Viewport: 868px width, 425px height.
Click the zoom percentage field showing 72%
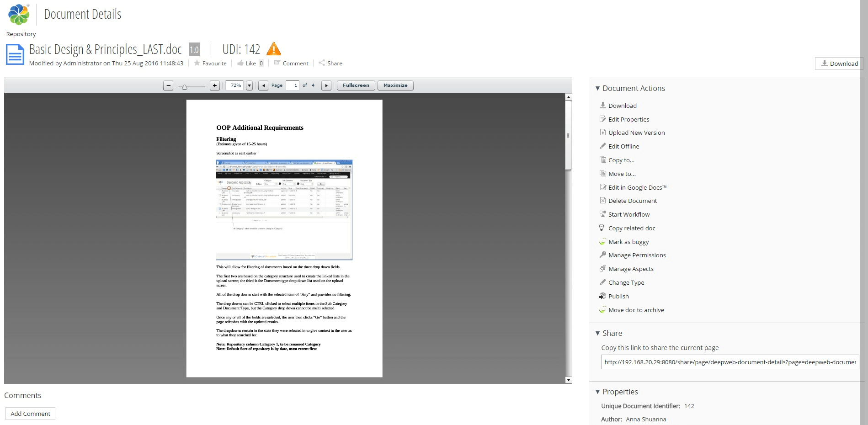point(235,85)
